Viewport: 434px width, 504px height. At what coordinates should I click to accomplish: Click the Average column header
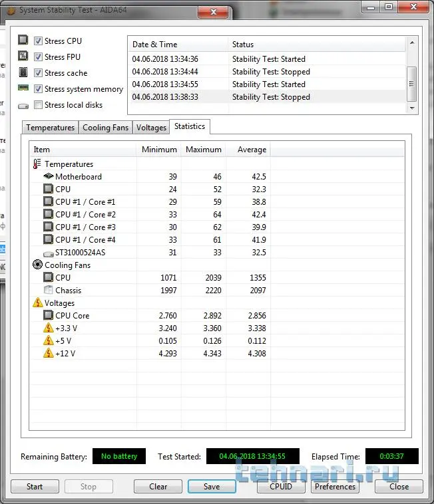(248, 150)
